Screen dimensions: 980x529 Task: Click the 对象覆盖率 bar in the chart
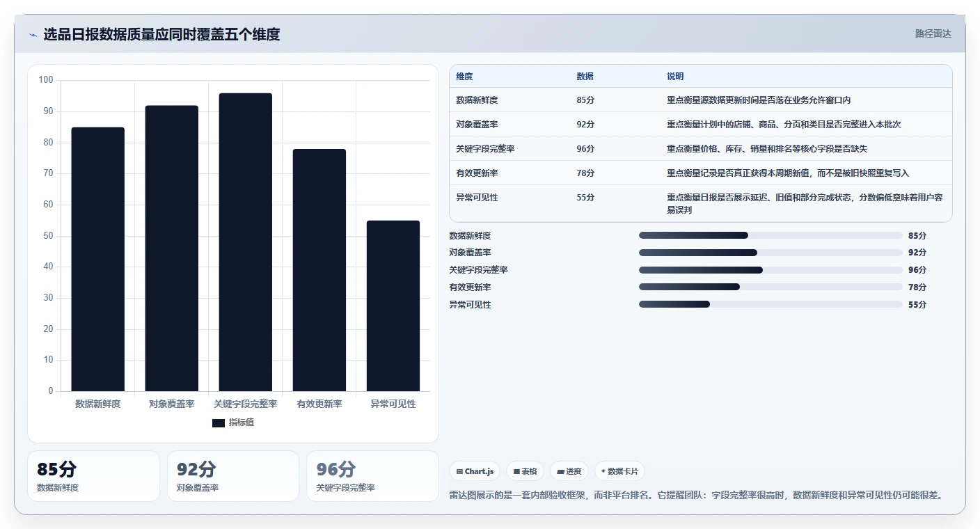[x=172, y=248]
